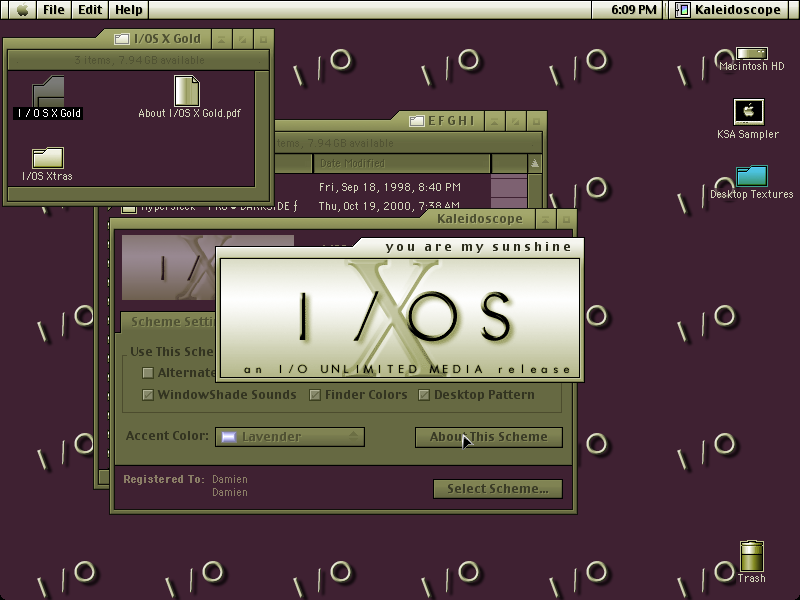Click the I/OS X Gold vertical scrollbar

point(262,129)
